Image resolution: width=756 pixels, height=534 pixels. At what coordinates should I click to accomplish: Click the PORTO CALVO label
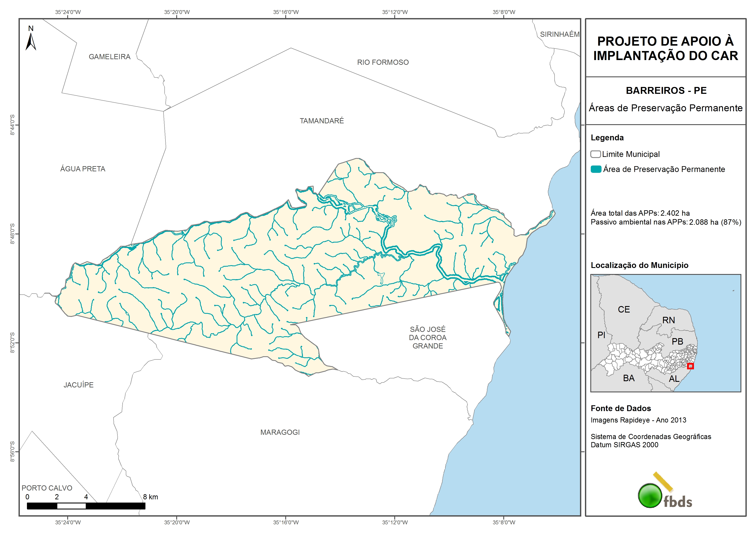47,488
